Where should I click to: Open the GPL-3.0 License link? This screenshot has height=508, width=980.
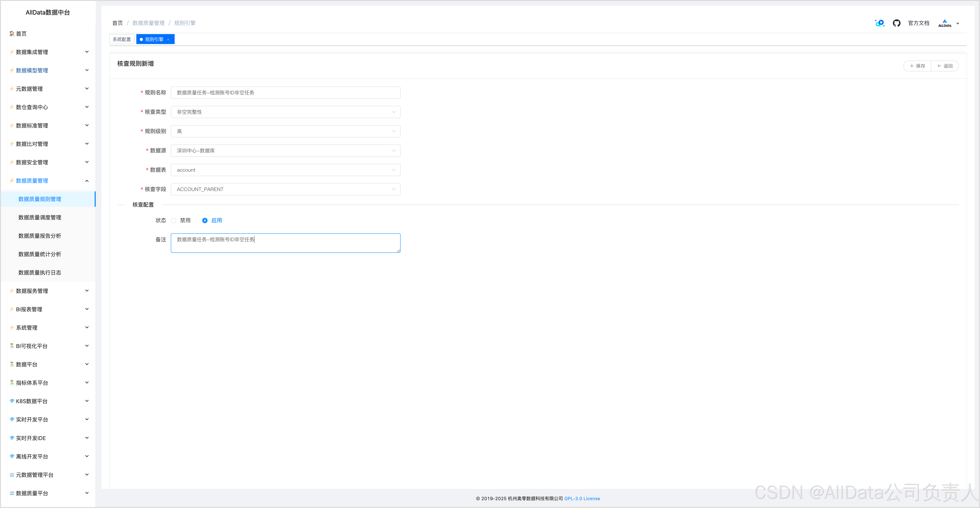582,498
